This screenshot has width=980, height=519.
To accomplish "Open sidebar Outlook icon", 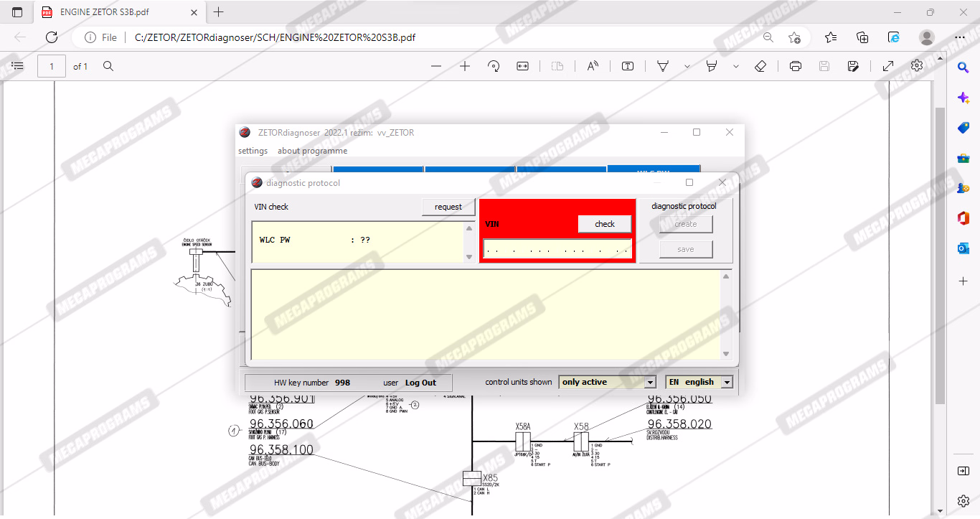I will click(x=963, y=248).
